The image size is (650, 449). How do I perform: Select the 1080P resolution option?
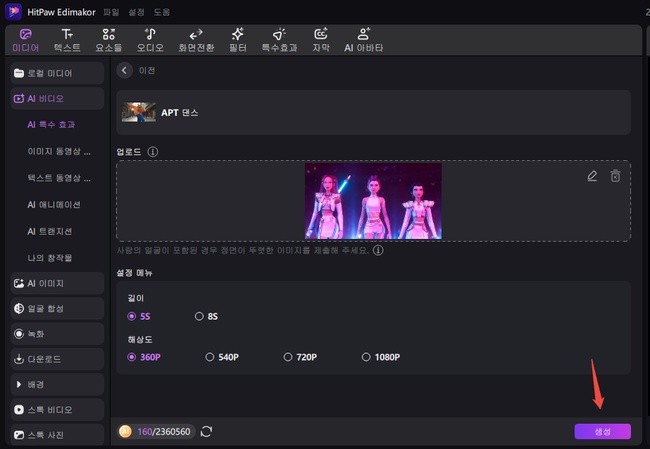(x=381, y=357)
